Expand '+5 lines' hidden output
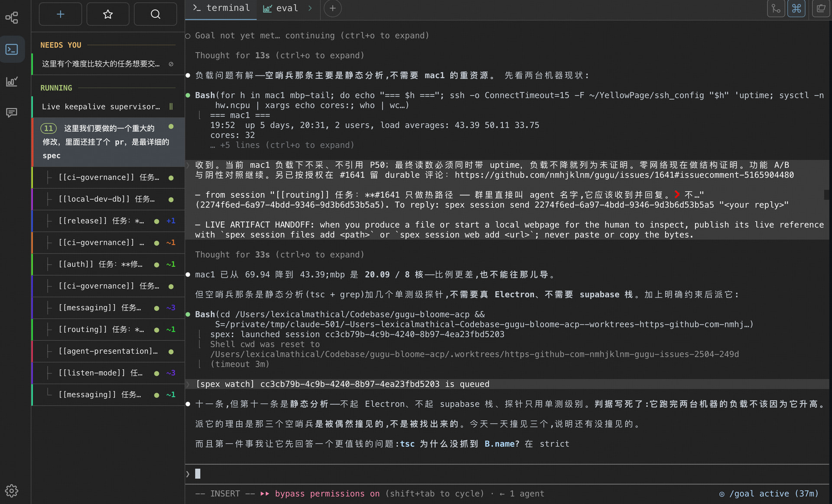This screenshot has height=504, width=832. tap(282, 145)
